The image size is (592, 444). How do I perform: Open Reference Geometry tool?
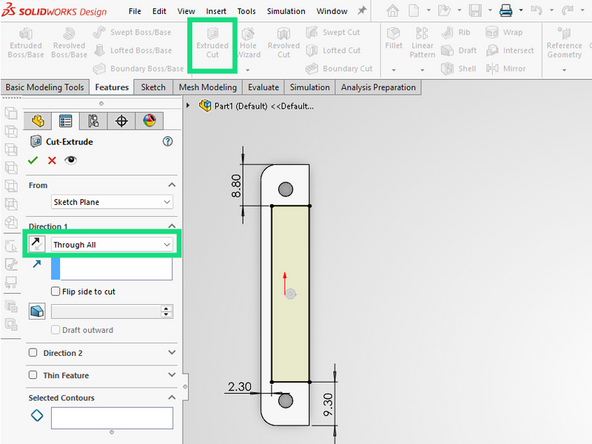pos(564,43)
